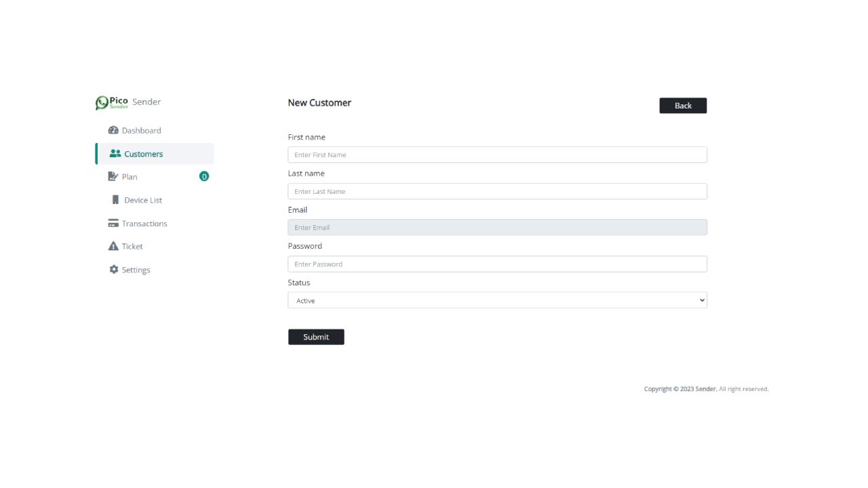Click the Settings gear icon
The width and height of the screenshot is (868, 488).
click(x=114, y=270)
